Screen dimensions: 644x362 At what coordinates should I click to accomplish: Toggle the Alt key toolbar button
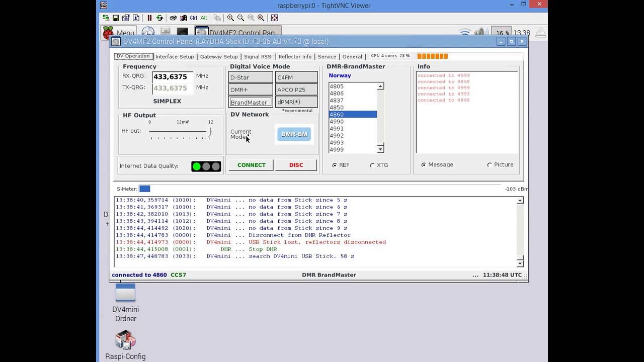click(x=204, y=18)
